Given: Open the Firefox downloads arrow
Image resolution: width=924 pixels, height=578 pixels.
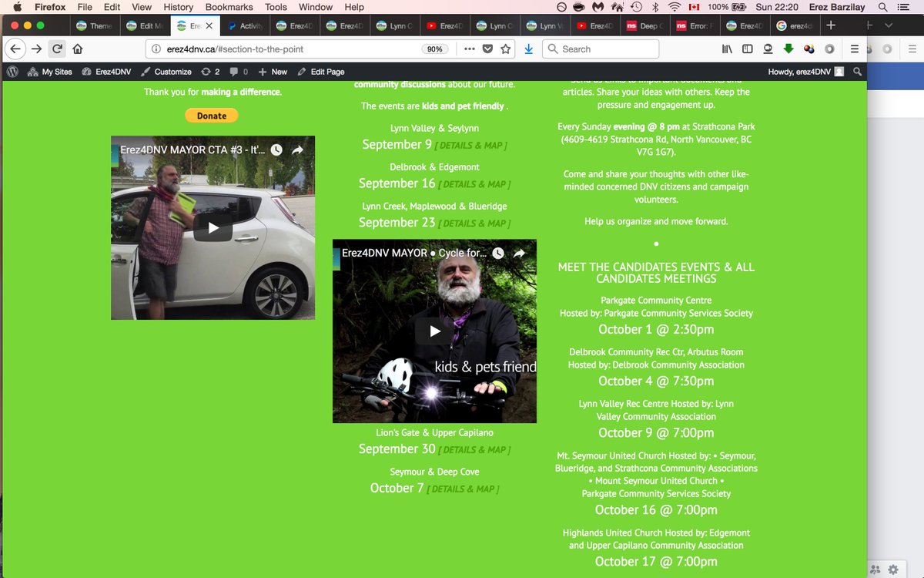Looking at the screenshot, I should click(528, 49).
